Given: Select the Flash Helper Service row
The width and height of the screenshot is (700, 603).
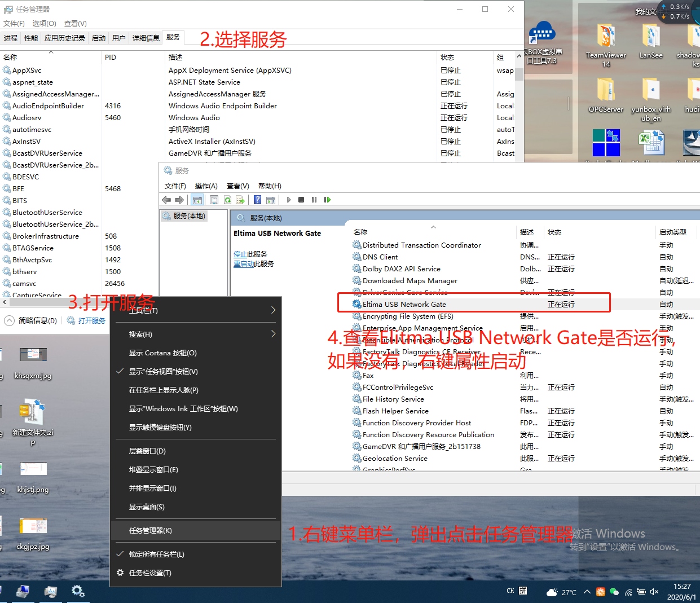Looking at the screenshot, I should click(525, 411).
